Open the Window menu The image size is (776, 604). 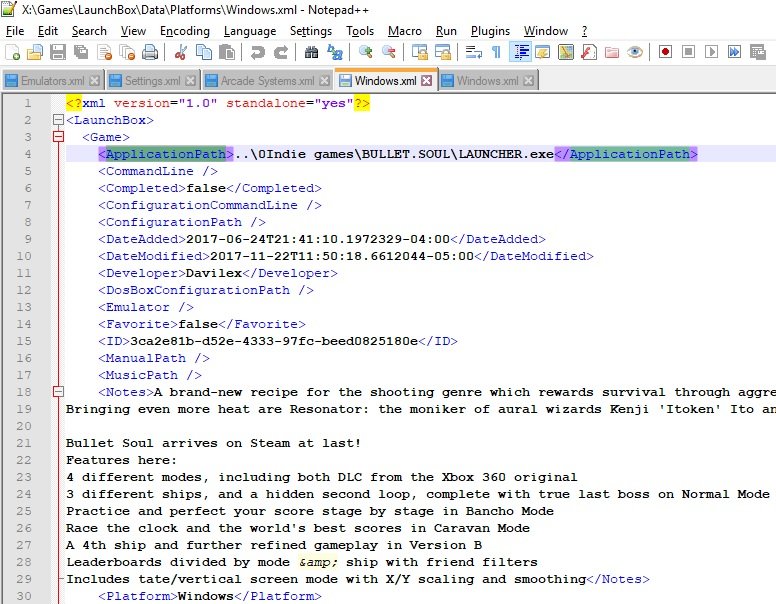point(546,31)
